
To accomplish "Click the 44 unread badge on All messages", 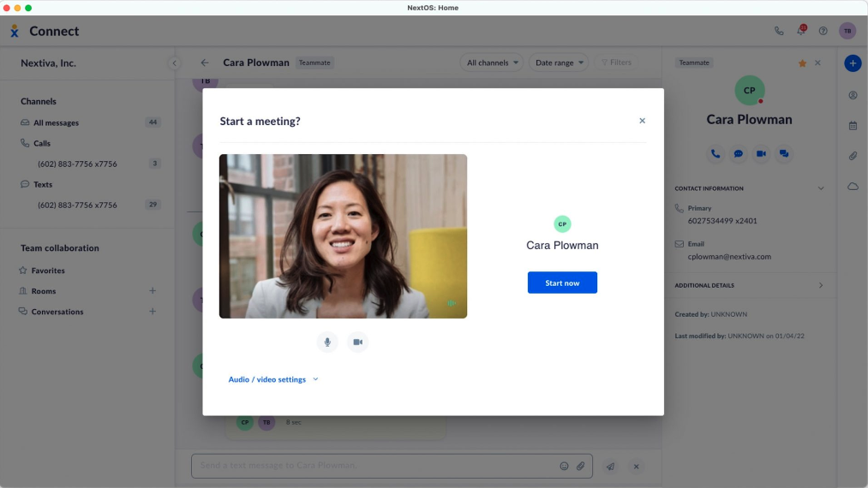I will (x=153, y=122).
